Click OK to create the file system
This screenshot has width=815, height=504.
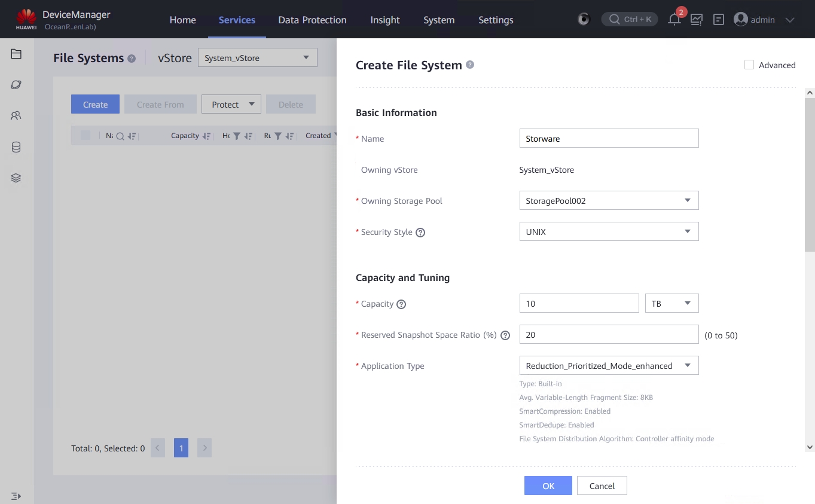tap(548, 486)
